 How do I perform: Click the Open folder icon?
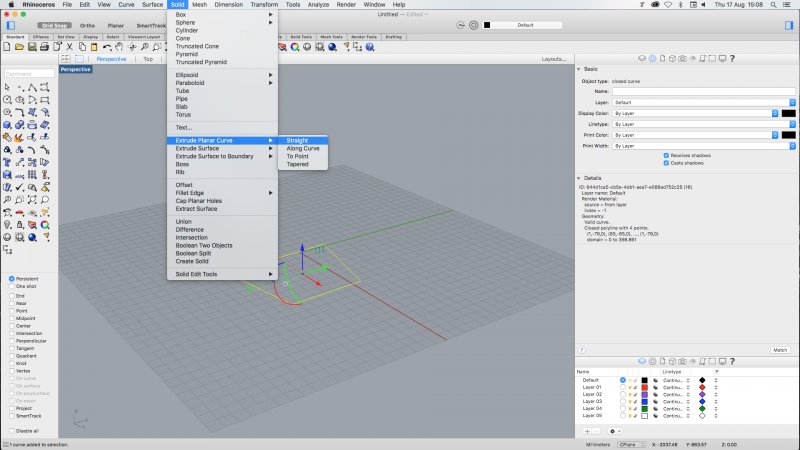(19, 47)
